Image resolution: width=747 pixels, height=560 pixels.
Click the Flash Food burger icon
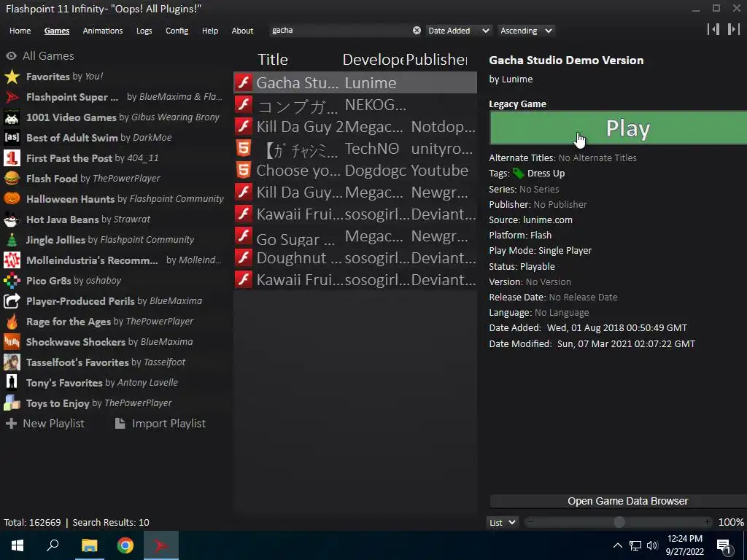[12, 179]
